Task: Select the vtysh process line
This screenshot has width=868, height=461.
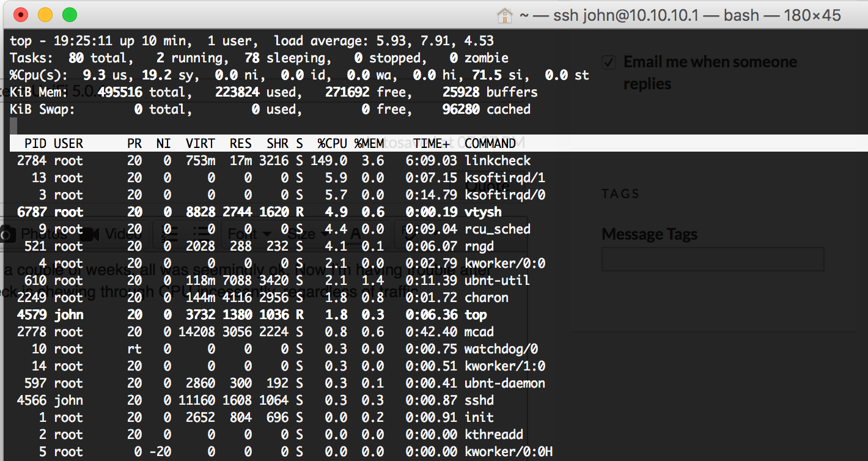Action: click(x=275, y=212)
